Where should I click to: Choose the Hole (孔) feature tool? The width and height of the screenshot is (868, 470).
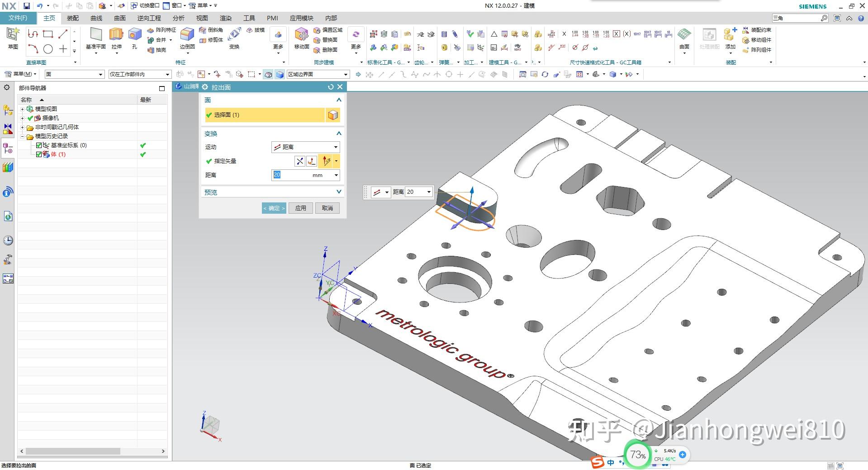click(x=134, y=38)
